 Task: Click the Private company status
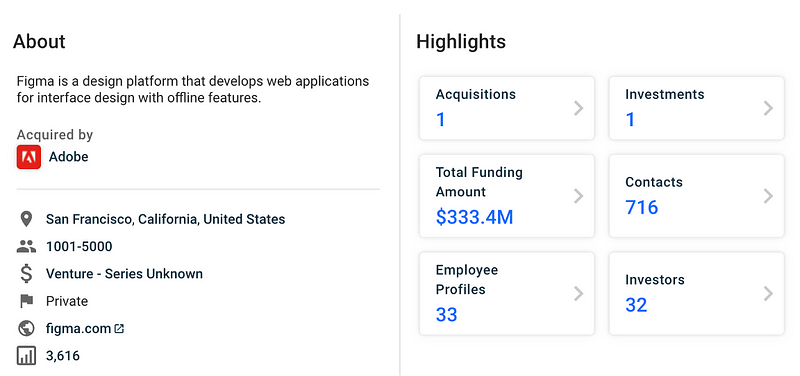(67, 302)
